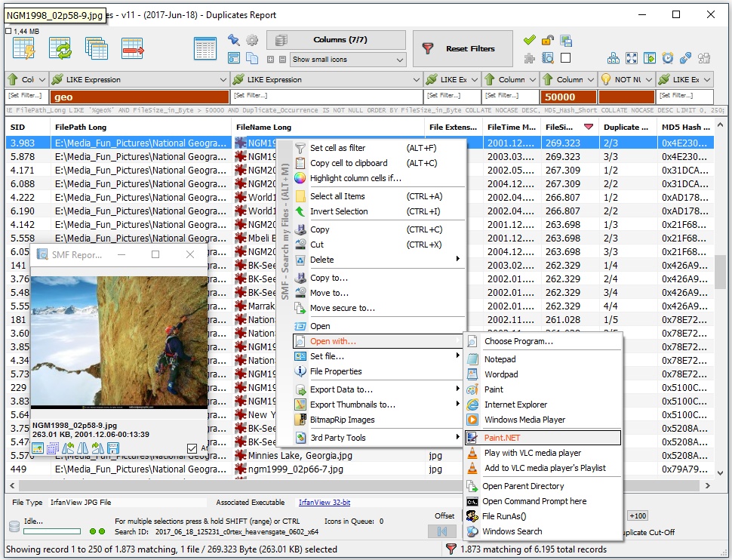
Task: Click the fullscreen expand arrows icon
Action: [632, 58]
